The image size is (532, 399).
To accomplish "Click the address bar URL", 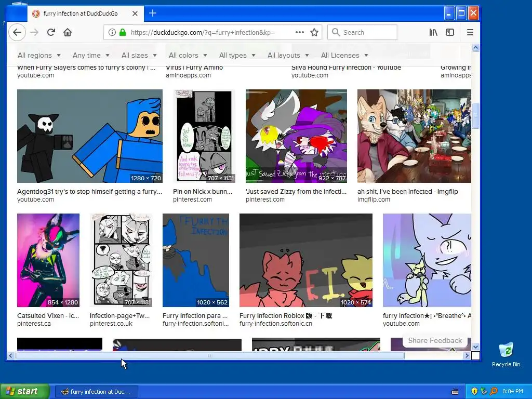I will point(203,32).
